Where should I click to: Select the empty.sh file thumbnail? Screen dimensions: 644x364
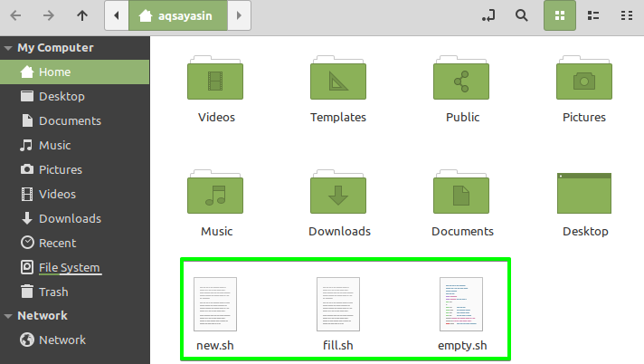tap(461, 304)
